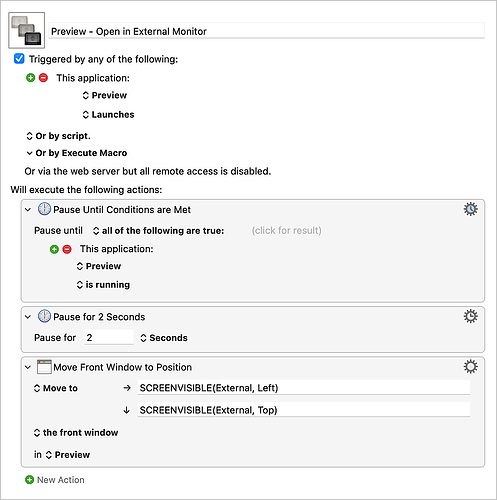The width and height of the screenshot is (497, 500).
Task: Click the green New Action plus icon
Action: tap(29, 480)
